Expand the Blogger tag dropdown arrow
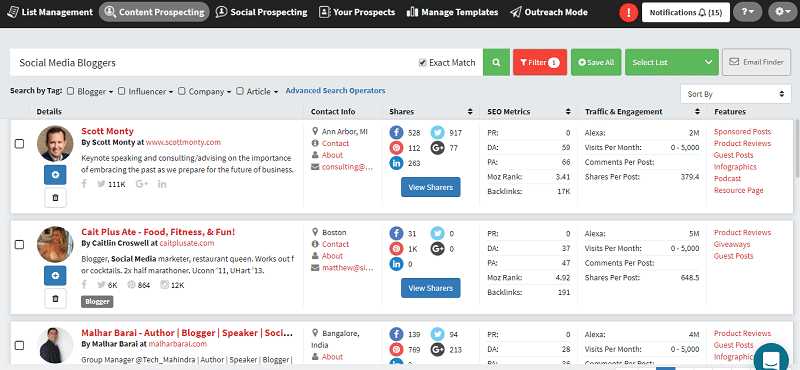 [x=111, y=92]
